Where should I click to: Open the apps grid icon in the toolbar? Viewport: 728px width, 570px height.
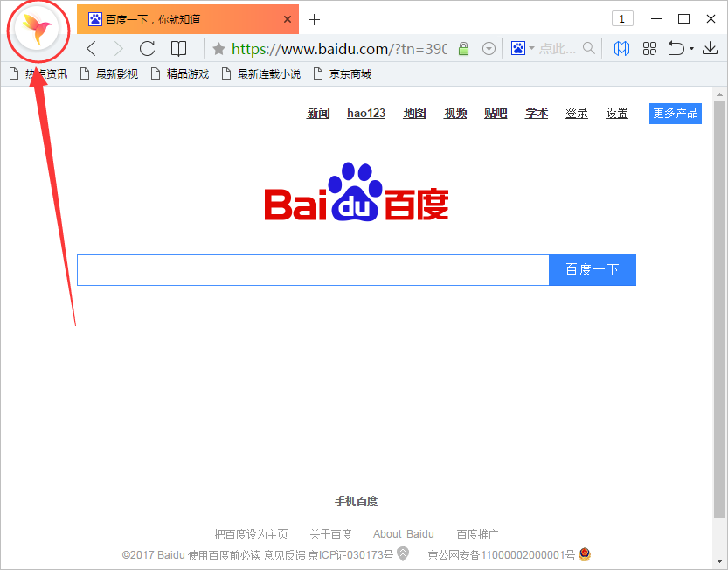click(x=649, y=49)
